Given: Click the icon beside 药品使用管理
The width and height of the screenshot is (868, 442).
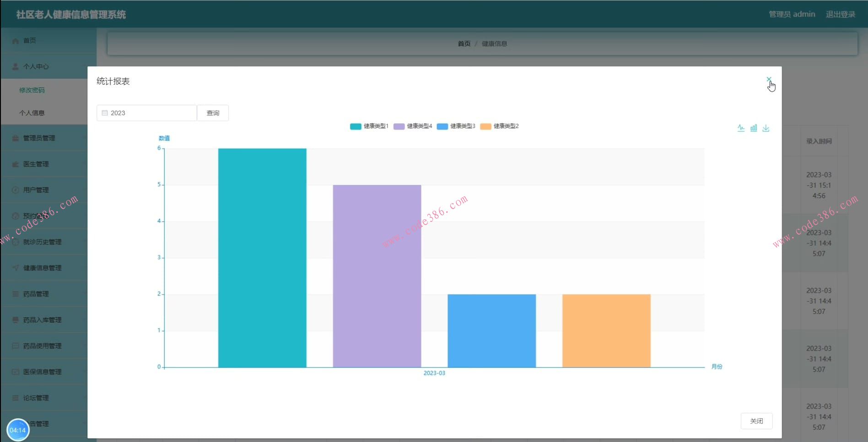Looking at the screenshot, I should 15,346.
